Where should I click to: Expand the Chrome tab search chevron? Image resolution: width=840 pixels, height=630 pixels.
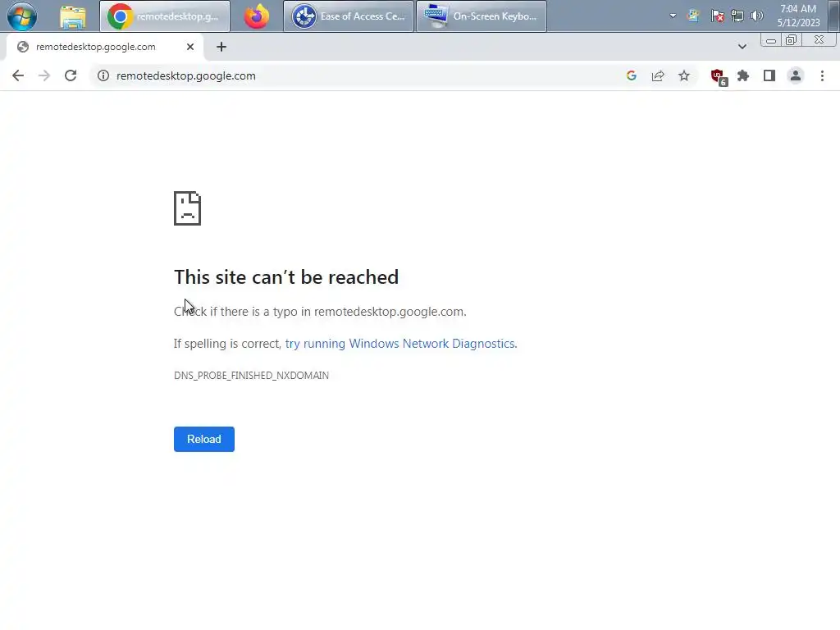point(742,47)
